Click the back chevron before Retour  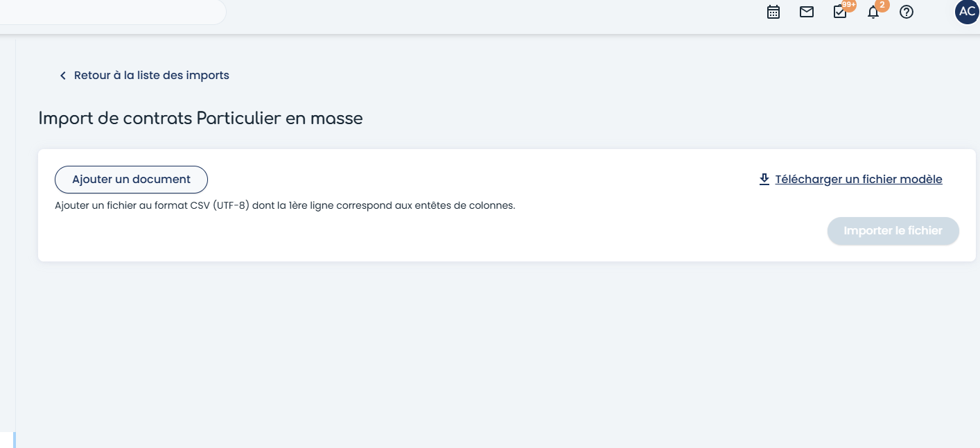63,76
